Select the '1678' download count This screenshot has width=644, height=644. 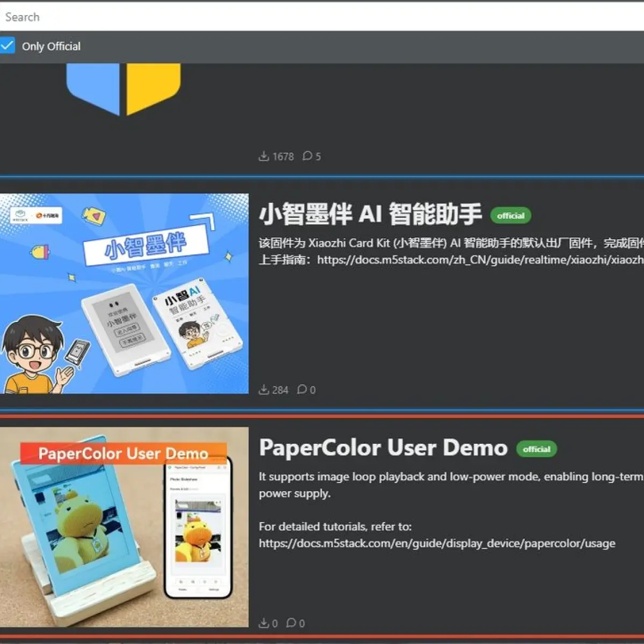(x=283, y=157)
